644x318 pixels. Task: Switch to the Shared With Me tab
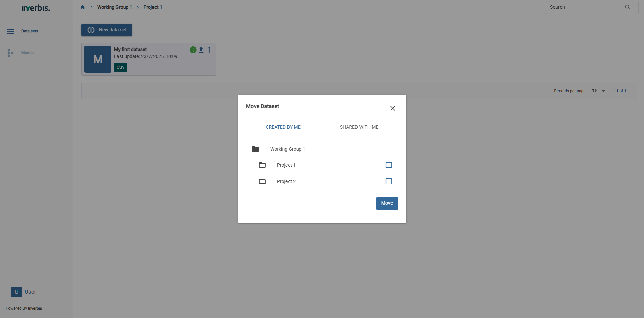tap(359, 127)
